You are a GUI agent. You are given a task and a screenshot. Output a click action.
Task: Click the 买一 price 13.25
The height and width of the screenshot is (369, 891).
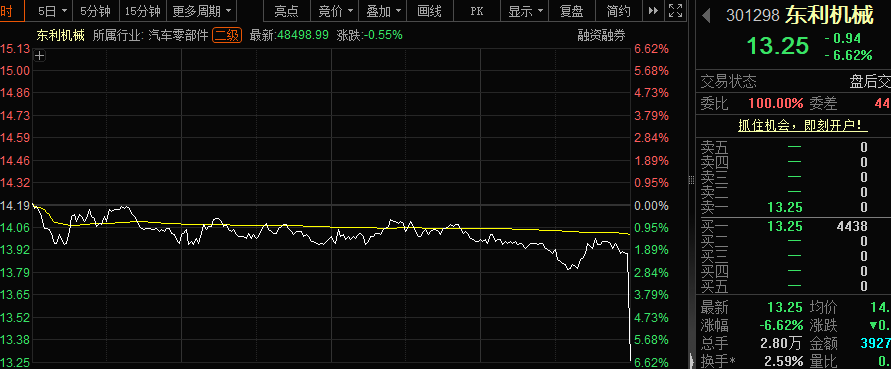click(x=785, y=226)
